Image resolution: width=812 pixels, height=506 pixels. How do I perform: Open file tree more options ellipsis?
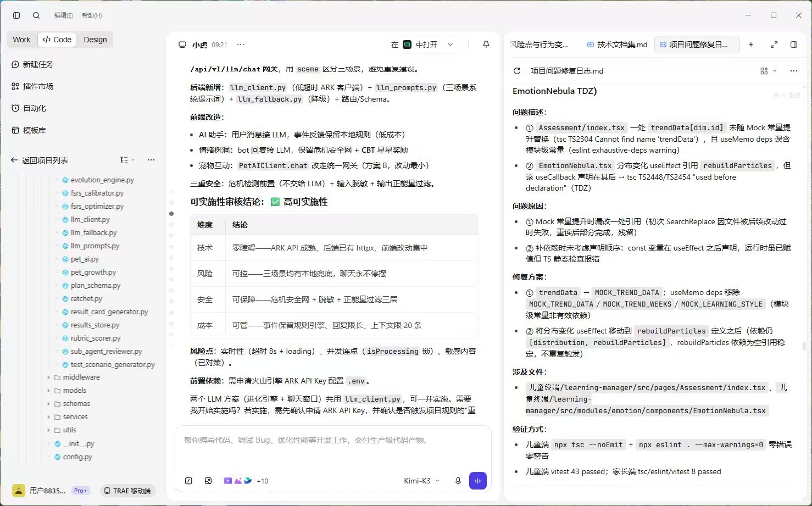point(151,160)
